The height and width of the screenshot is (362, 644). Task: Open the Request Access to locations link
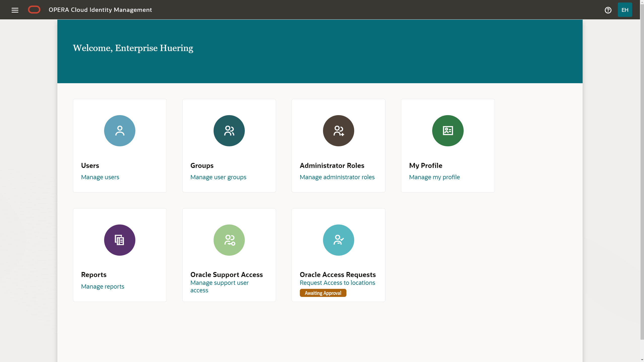[337, 283]
